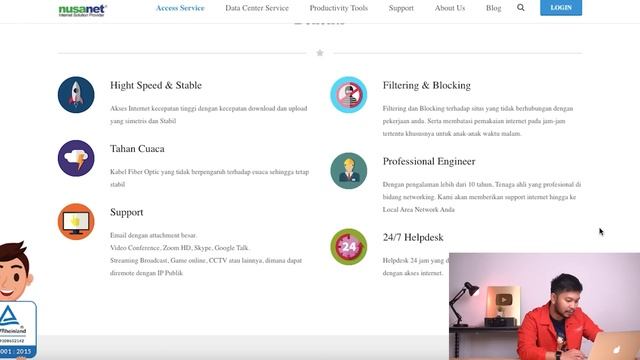Click the webcam video overlay of presenter
Viewport: 640px width, 360px height.
coord(544,306)
